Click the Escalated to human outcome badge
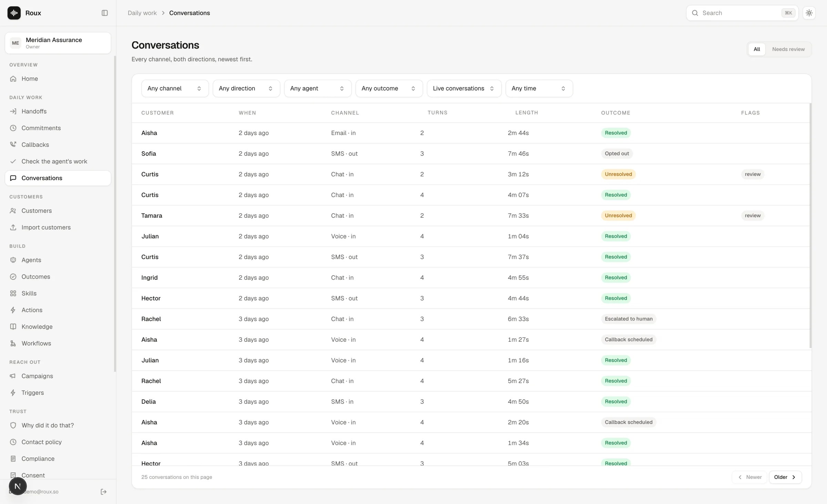 pyautogui.click(x=629, y=319)
